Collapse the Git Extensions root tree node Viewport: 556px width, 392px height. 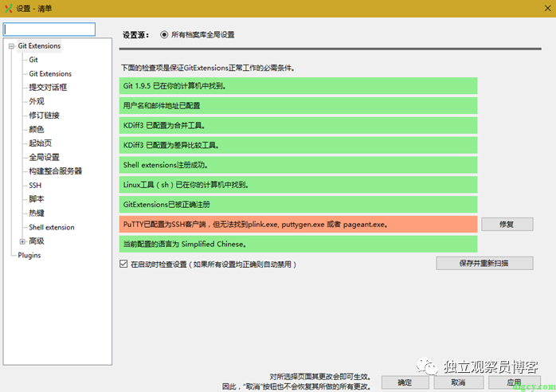(x=11, y=46)
